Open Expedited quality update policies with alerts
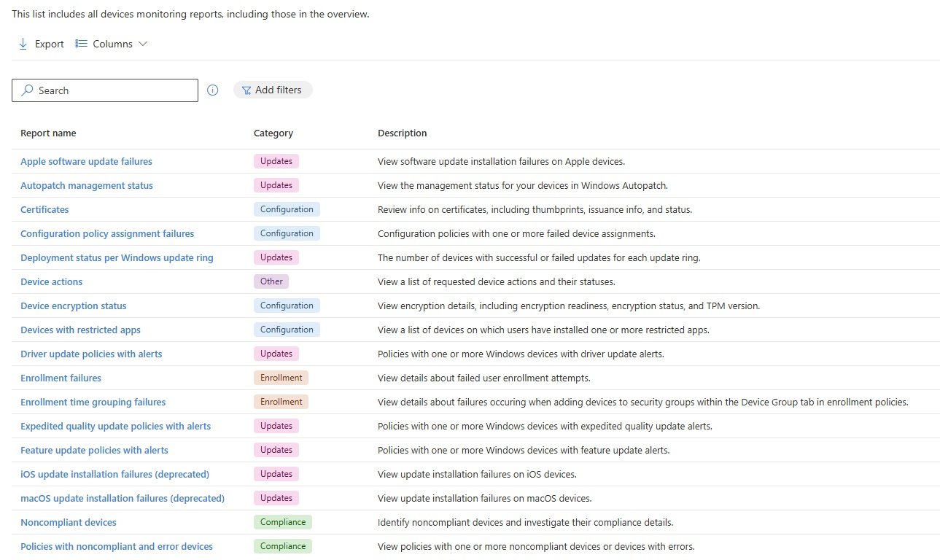 click(115, 426)
